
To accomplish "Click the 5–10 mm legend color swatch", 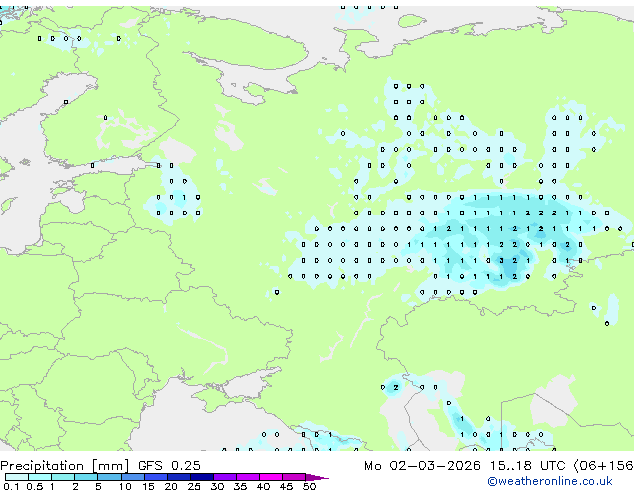I will 109,477.
